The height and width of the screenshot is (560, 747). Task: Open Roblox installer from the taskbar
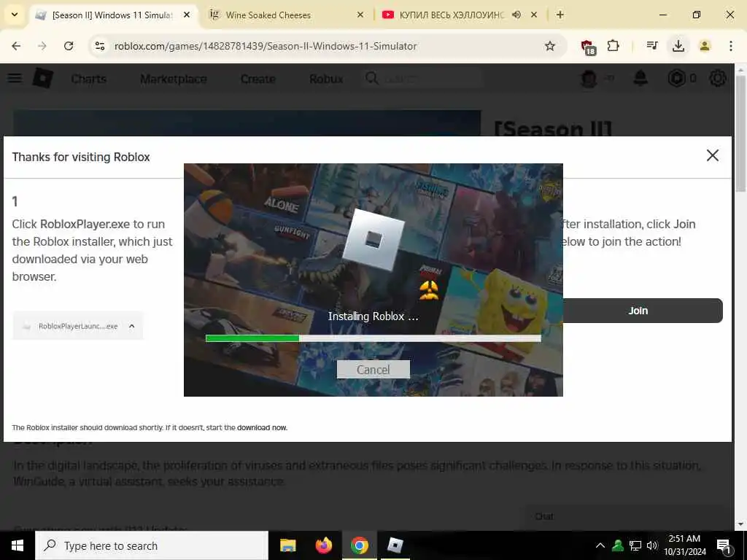395,545
